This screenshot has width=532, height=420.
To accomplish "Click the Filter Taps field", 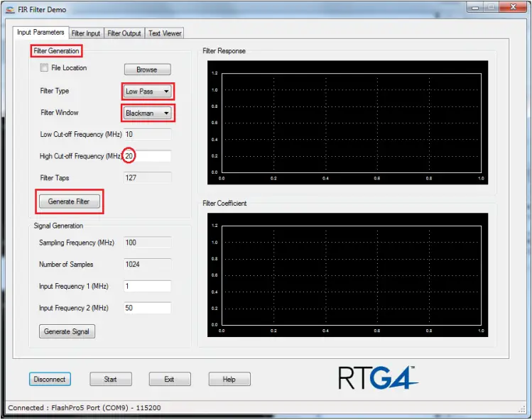I will pos(148,177).
